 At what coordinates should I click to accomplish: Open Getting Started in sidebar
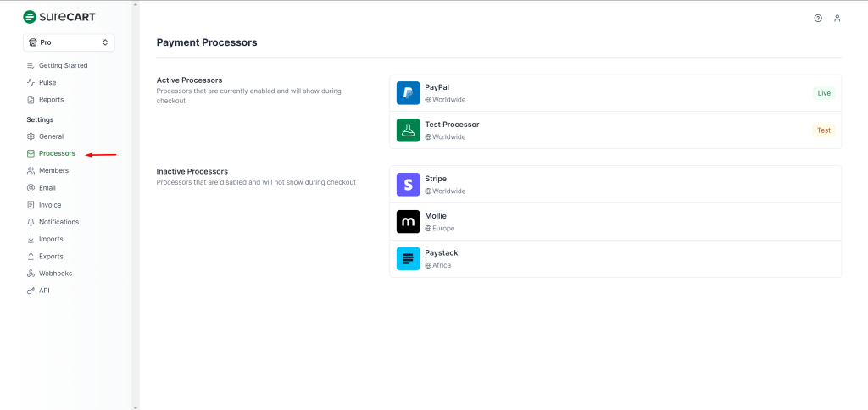point(63,65)
